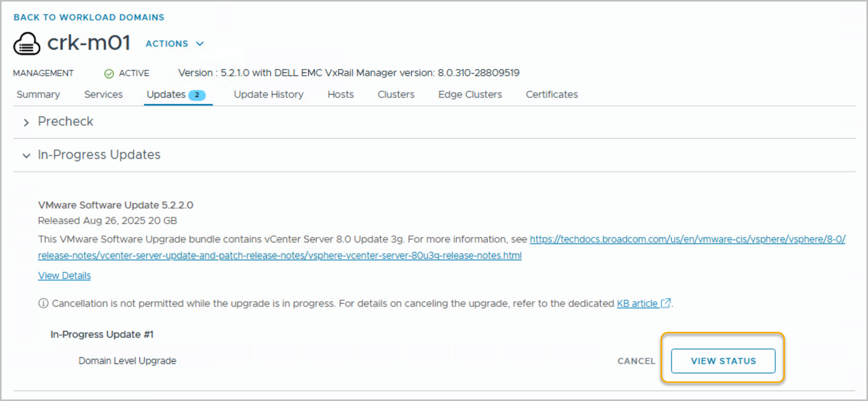Click the green ACTIVE status checkmark icon
This screenshot has height=401, width=868.
click(x=109, y=74)
